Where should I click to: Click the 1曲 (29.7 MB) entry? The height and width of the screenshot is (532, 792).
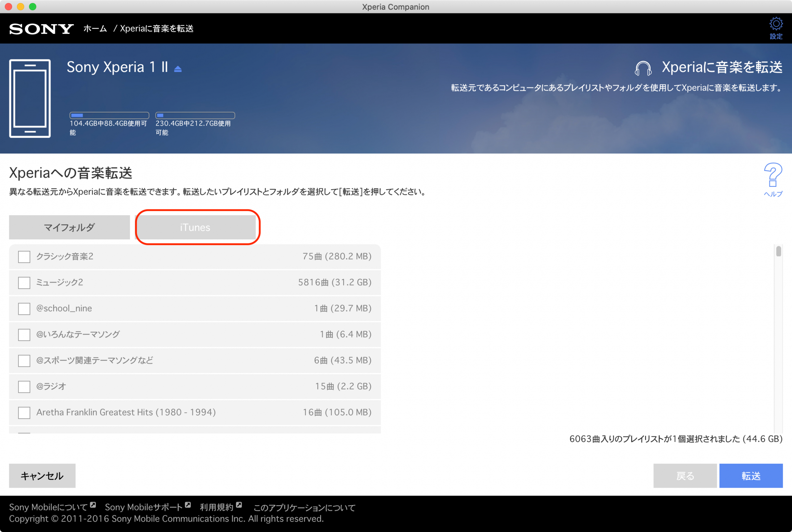point(343,308)
